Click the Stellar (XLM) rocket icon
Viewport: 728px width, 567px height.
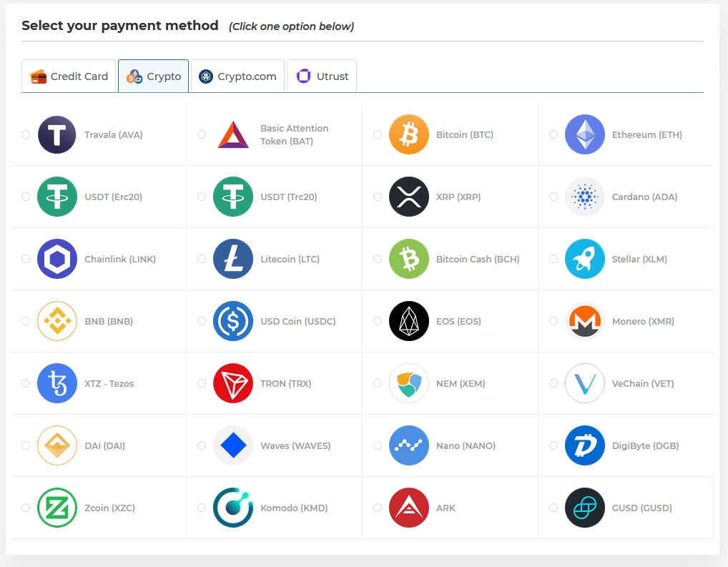[x=585, y=259]
